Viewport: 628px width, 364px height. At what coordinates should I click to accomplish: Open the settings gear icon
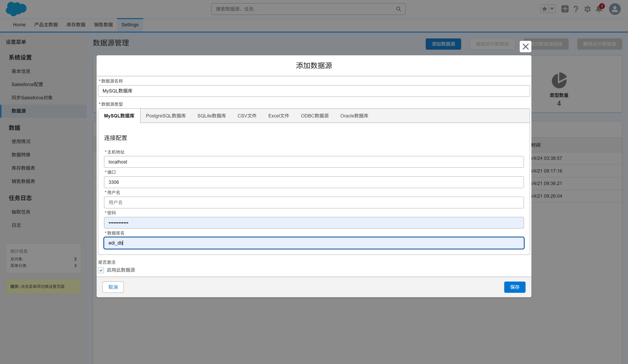tap(587, 9)
